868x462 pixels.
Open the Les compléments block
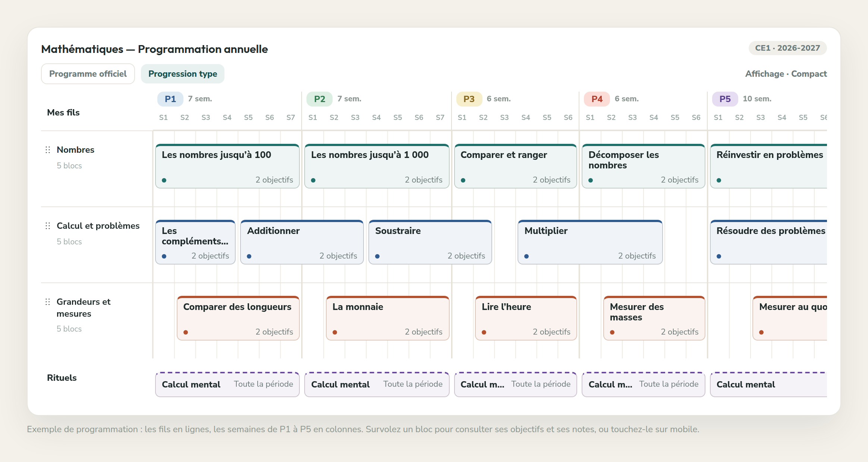195,242
